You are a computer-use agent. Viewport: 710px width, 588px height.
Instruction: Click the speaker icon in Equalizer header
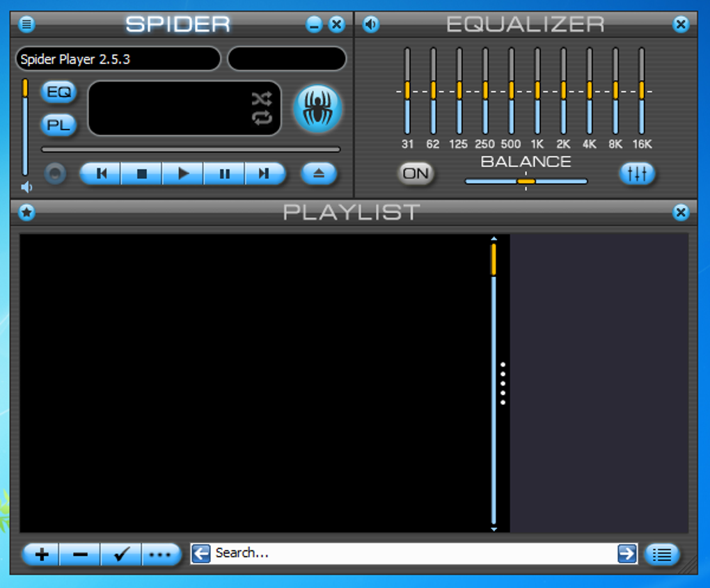pos(371,24)
